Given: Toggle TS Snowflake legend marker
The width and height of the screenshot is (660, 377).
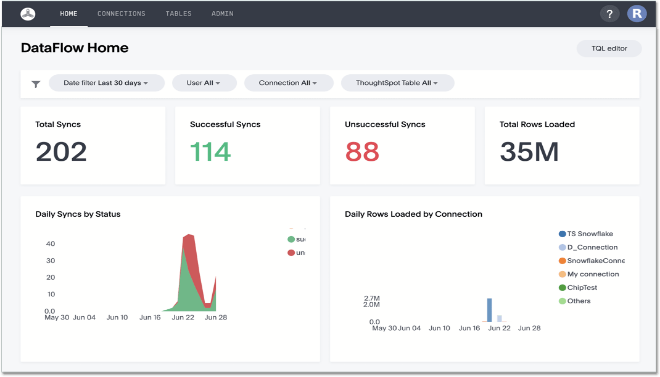Looking at the screenshot, I should tap(562, 234).
